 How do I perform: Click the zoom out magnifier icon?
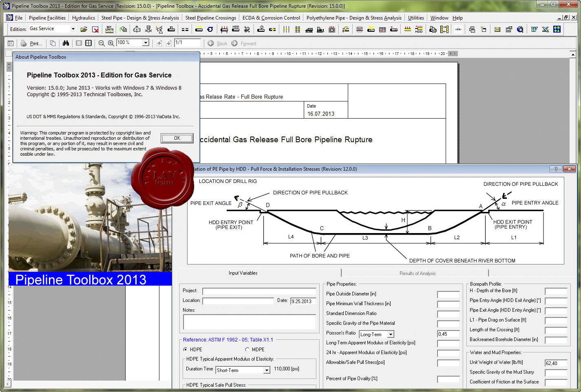(x=102, y=43)
